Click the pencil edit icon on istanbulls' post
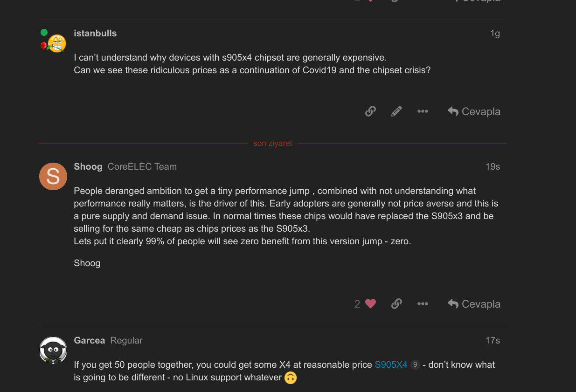The image size is (576, 392). pyautogui.click(x=396, y=111)
